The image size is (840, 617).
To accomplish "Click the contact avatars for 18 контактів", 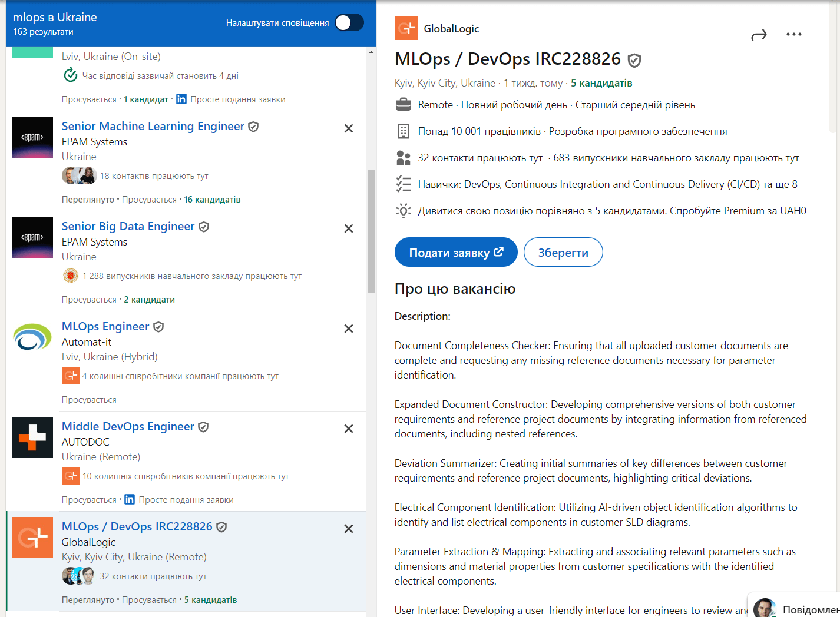I will pyautogui.click(x=79, y=175).
